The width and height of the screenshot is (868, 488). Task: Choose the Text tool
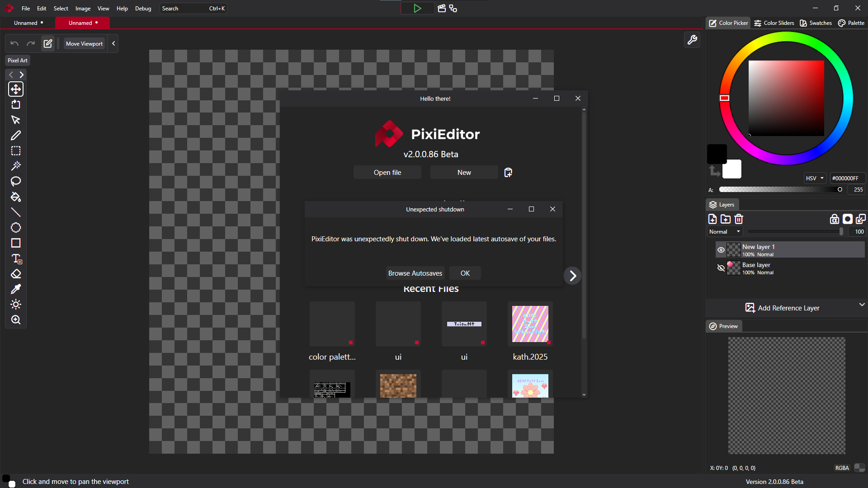tap(16, 258)
